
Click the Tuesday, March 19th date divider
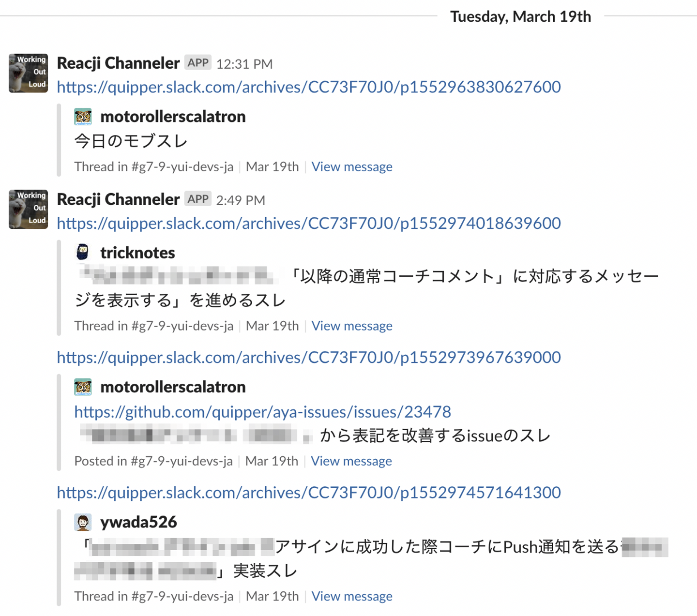point(520,16)
